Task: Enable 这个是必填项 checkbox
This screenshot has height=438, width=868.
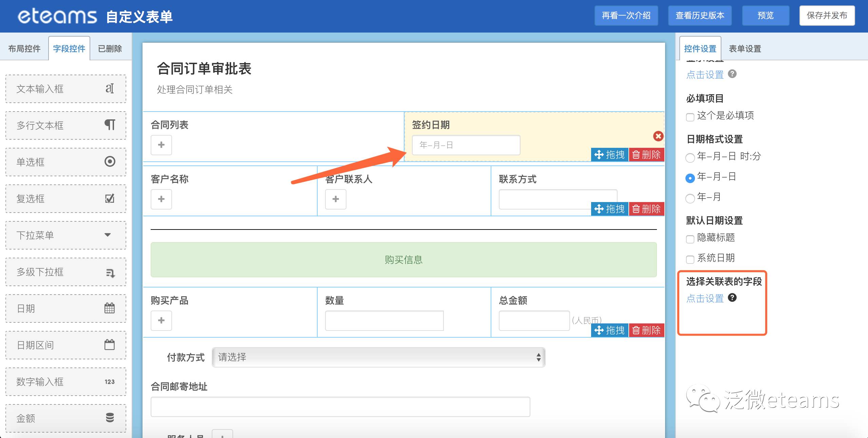Action: coord(690,117)
